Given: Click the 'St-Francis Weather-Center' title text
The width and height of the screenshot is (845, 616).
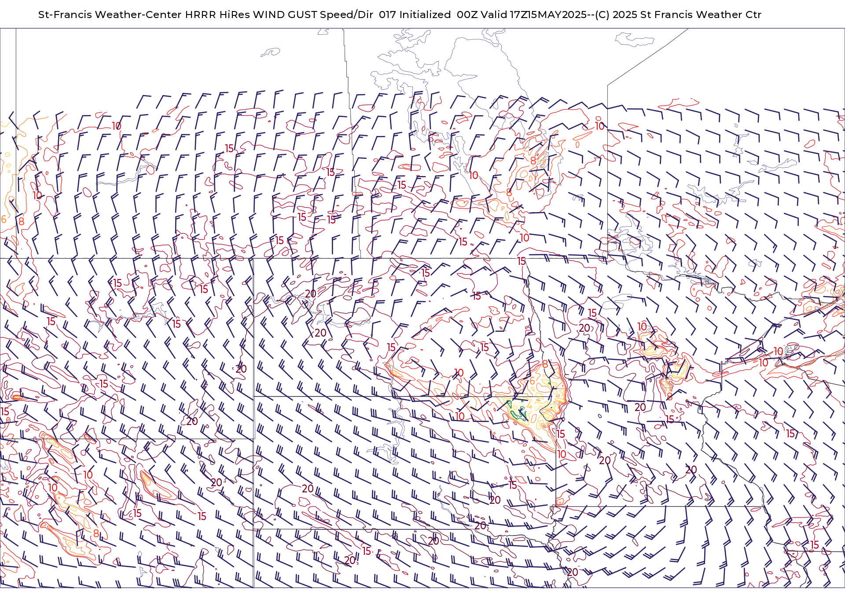Looking at the screenshot, I should tap(110, 15).
